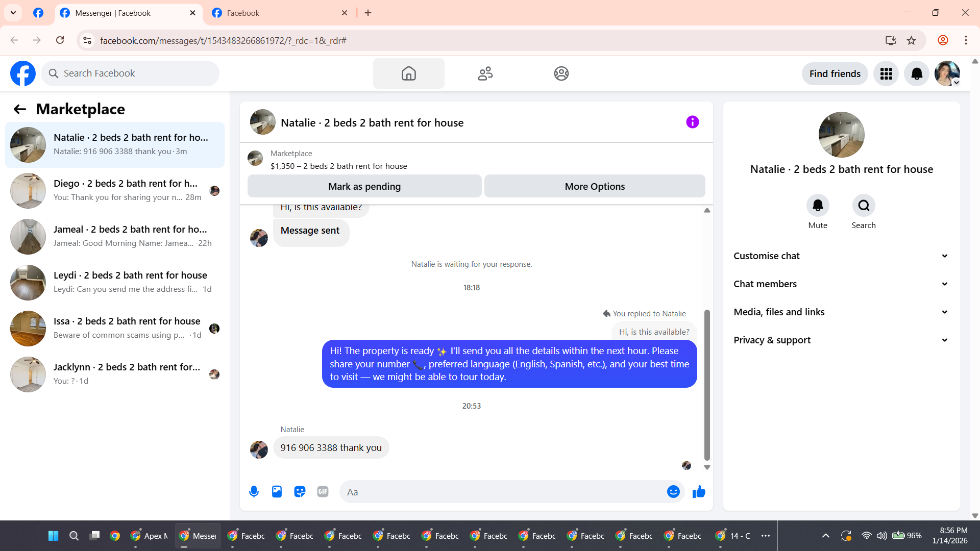Open the Facebook apps grid menu
Viewport: 980px width, 551px height.
pos(886,73)
